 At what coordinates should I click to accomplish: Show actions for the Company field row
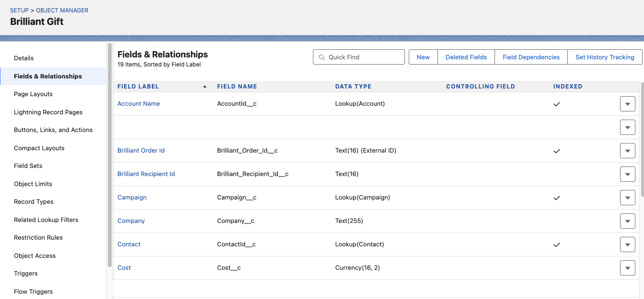(627, 221)
